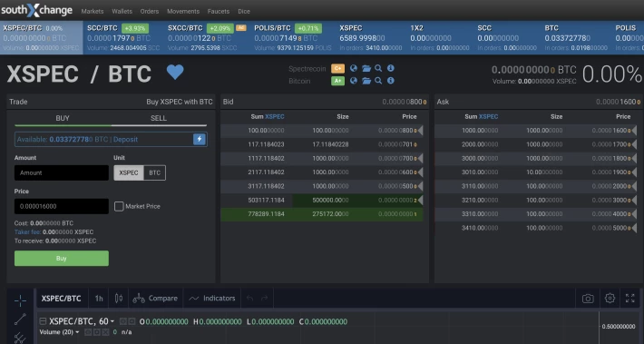Select the ask row priced 0.00005000

536,228
